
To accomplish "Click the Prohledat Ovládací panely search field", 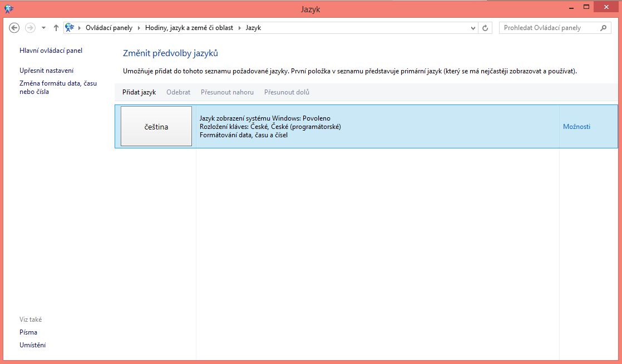I will click(x=550, y=28).
